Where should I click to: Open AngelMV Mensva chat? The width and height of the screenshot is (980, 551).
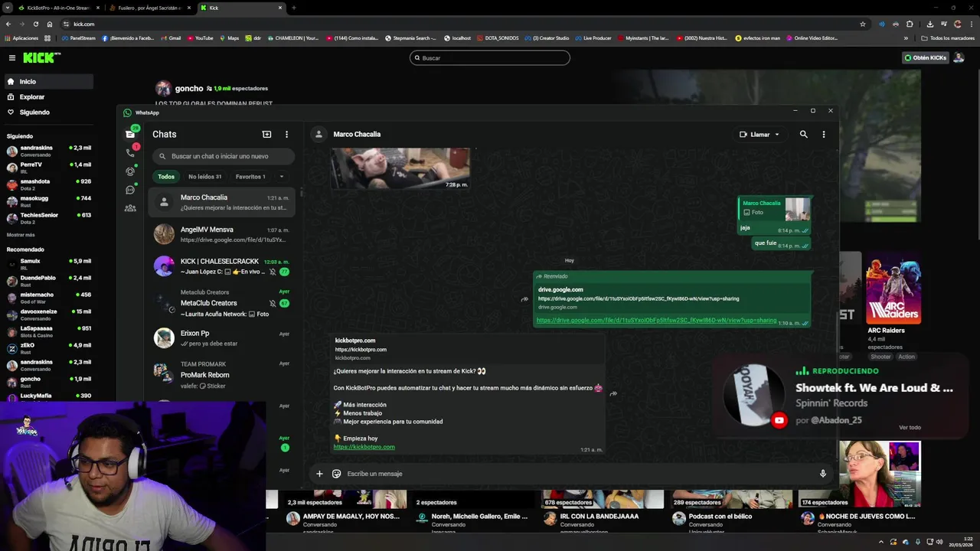[222, 234]
